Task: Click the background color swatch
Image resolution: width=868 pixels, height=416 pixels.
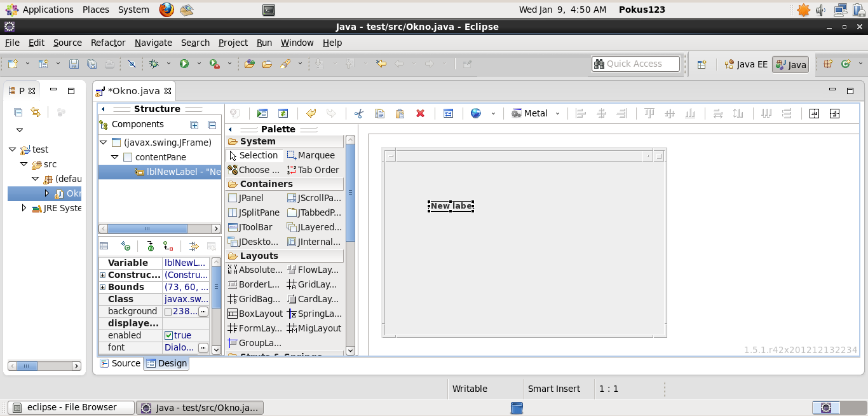Action: pyautogui.click(x=168, y=312)
